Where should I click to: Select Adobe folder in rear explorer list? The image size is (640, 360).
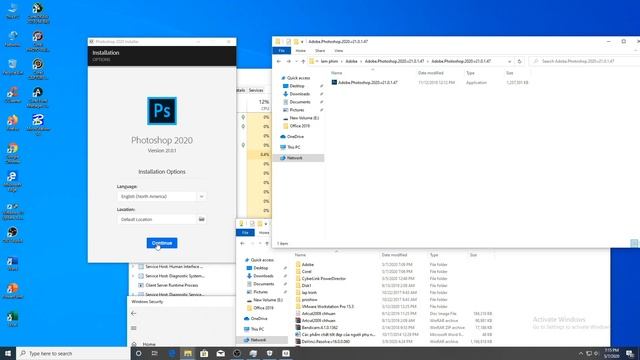307,264
